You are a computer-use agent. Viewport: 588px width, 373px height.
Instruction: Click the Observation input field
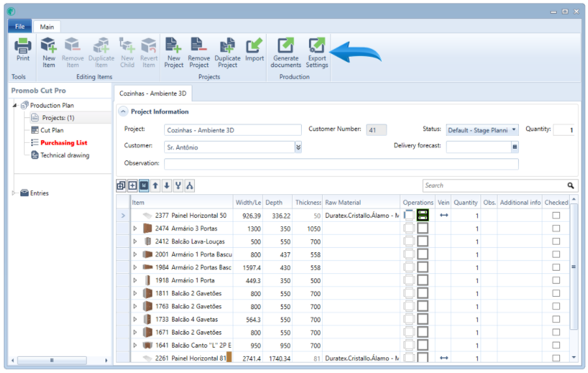(341, 164)
